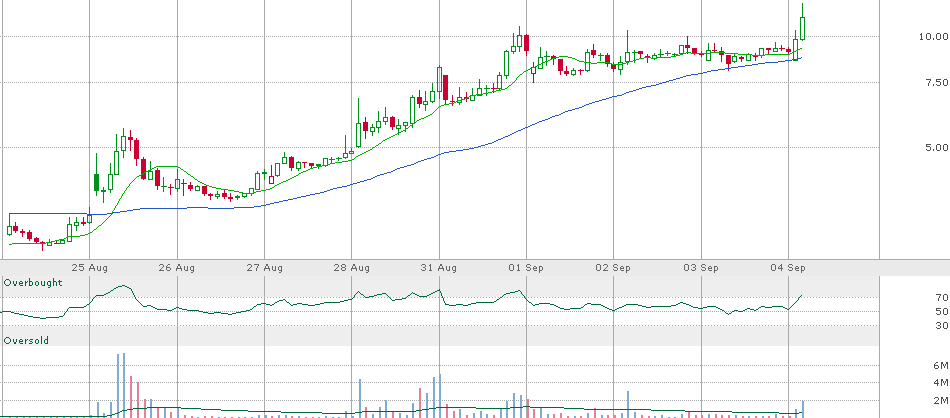The height and width of the screenshot is (418, 950).
Task: Click the RSI 50 level label
Action: [x=941, y=311]
